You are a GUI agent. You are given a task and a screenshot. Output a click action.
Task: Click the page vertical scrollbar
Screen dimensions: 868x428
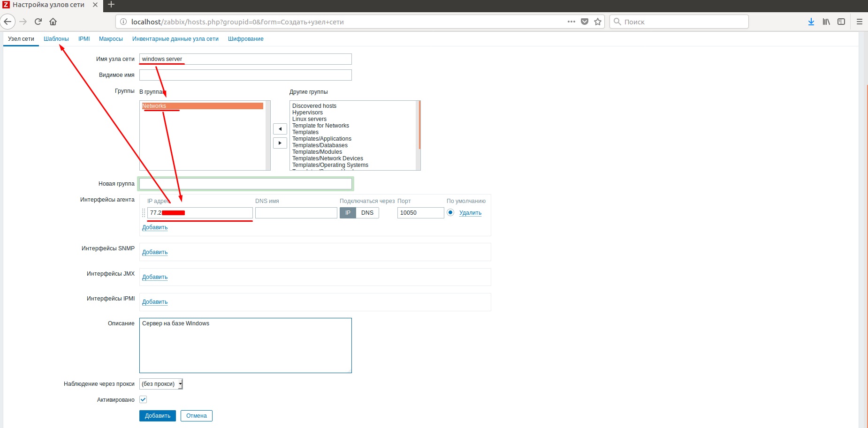point(865,230)
